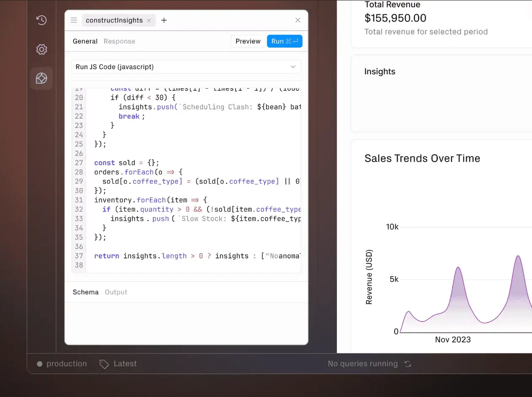The height and width of the screenshot is (397, 532).
Task: Click the blue Run button
Action: pos(285,41)
